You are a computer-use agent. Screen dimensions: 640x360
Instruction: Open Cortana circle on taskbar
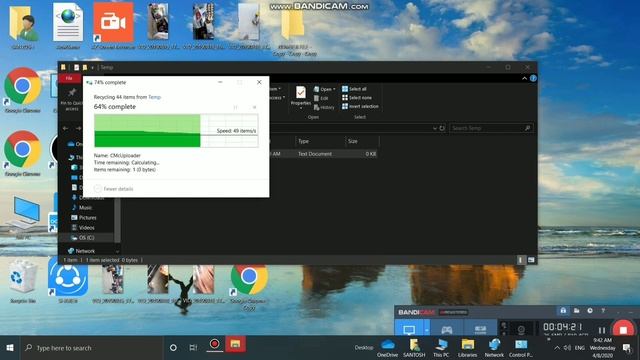click(x=173, y=348)
